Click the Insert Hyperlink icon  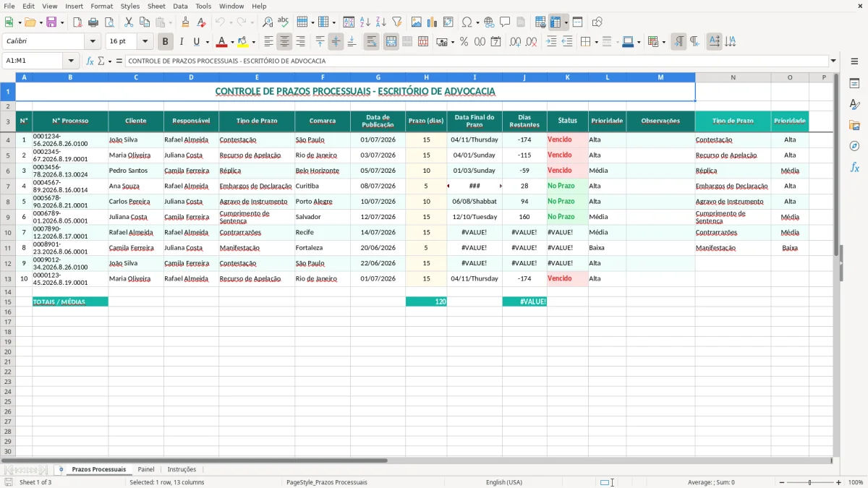[489, 22]
